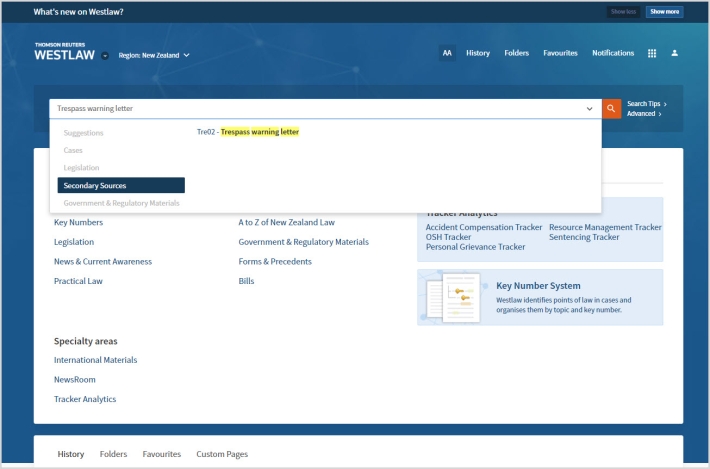Open the Accident Compensation Tracker
The image size is (710, 469).
coord(484,227)
